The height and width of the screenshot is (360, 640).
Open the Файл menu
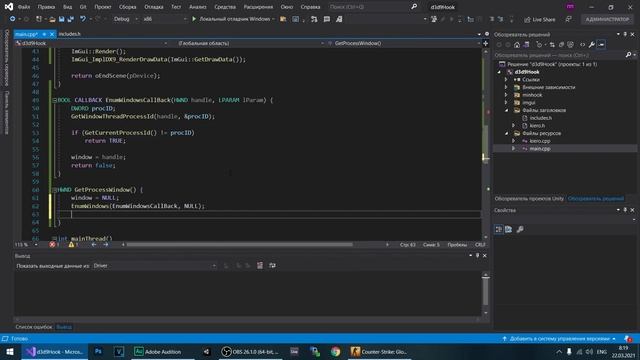24,7
